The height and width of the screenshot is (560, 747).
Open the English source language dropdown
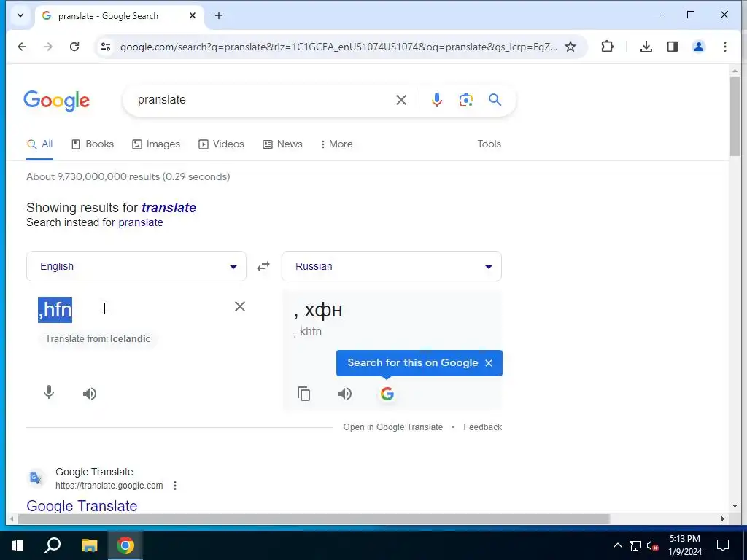136,266
